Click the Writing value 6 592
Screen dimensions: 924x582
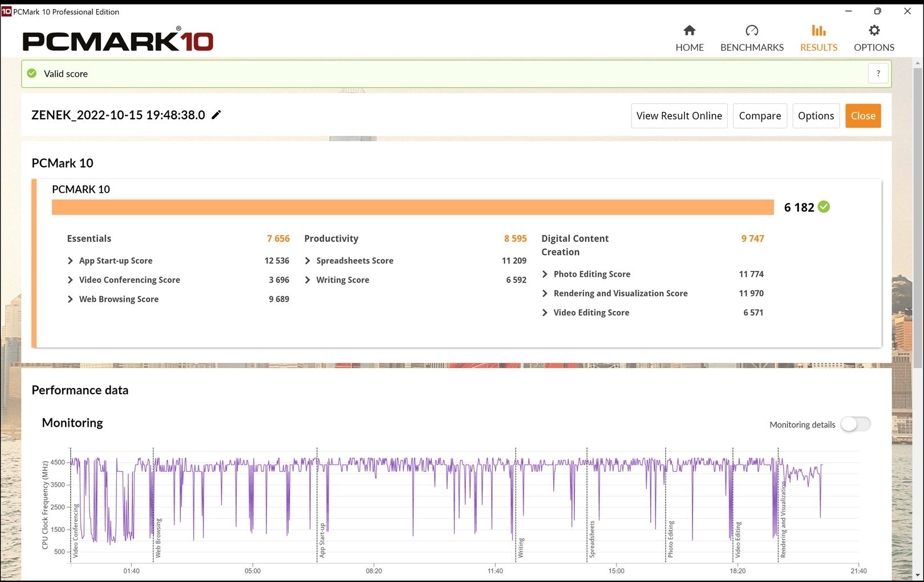point(516,280)
